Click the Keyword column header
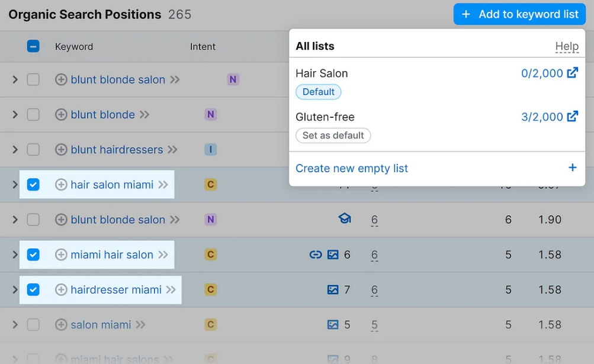This screenshot has width=594, height=364. [74, 47]
